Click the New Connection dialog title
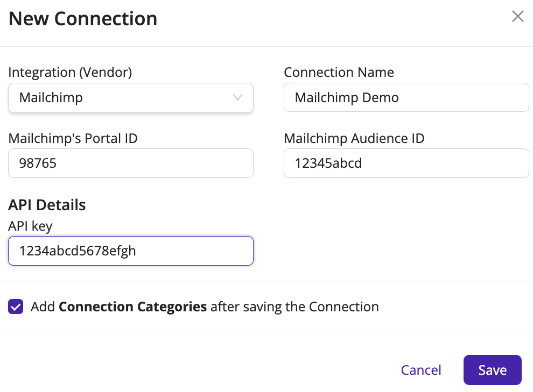Viewport: 533px width, 392px height. click(83, 19)
